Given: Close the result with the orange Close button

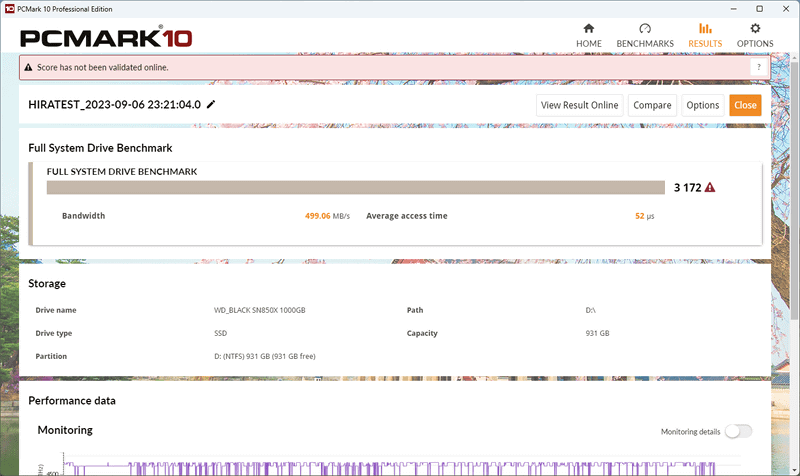Looking at the screenshot, I should 745,105.
